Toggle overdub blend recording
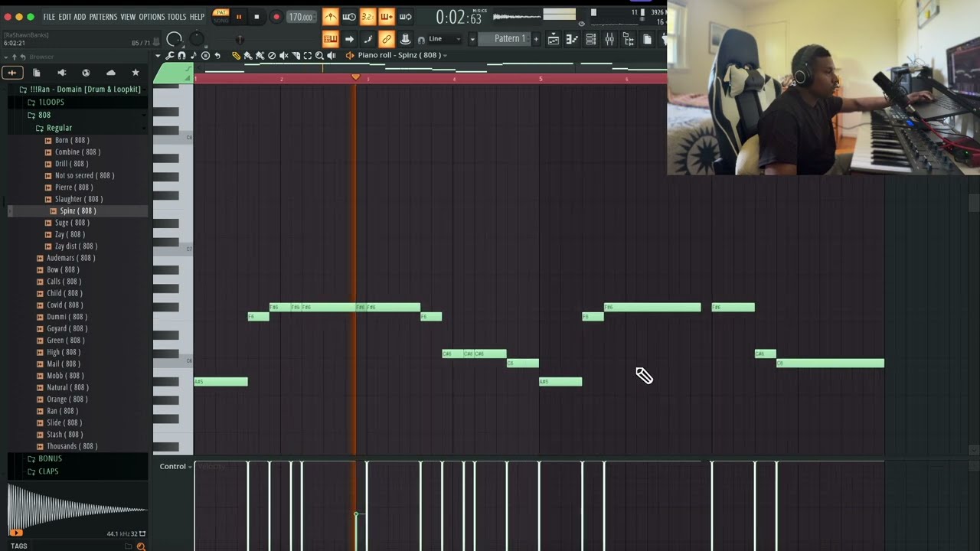Screen dimensions: 980x551 386,17
